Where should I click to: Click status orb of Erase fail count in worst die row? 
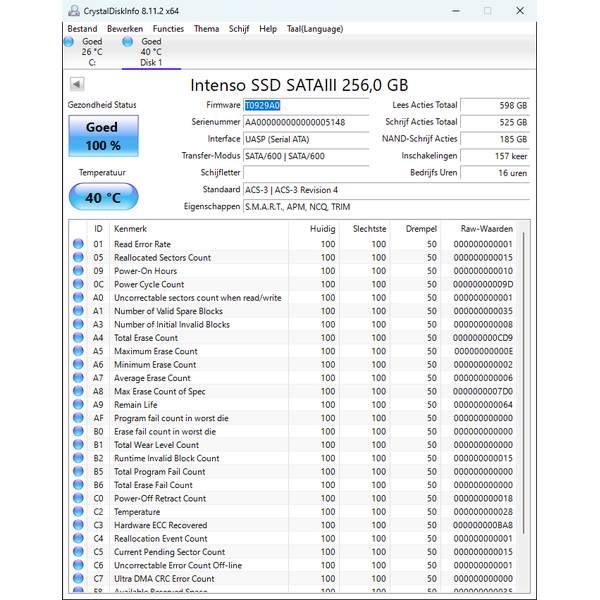click(x=78, y=431)
